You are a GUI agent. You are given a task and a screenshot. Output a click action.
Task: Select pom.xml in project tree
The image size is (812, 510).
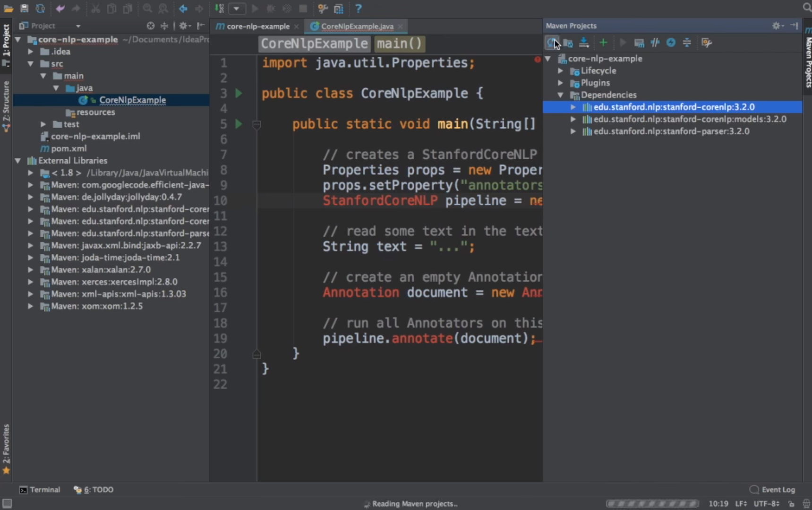[x=69, y=148]
